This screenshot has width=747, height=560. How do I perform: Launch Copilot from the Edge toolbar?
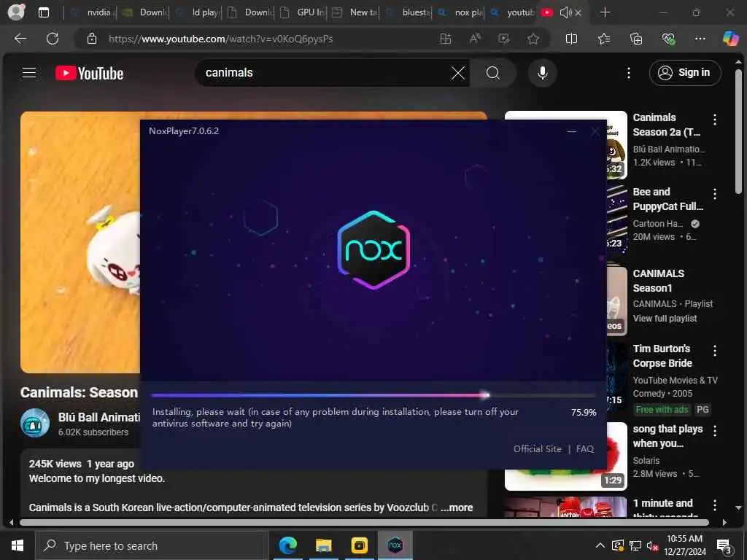pyautogui.click(x=730, y=39)
